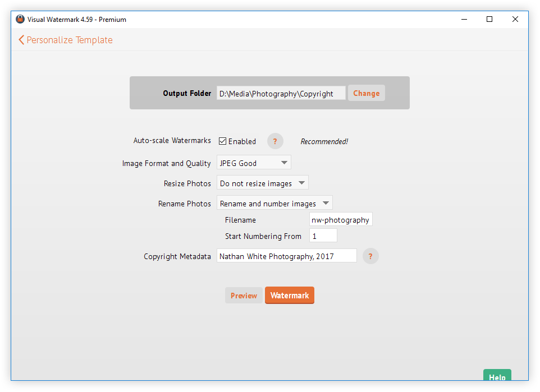Open the green Help button
This screenshot has width=540, height=392.
pyautogui.click(x=497, y=377)
